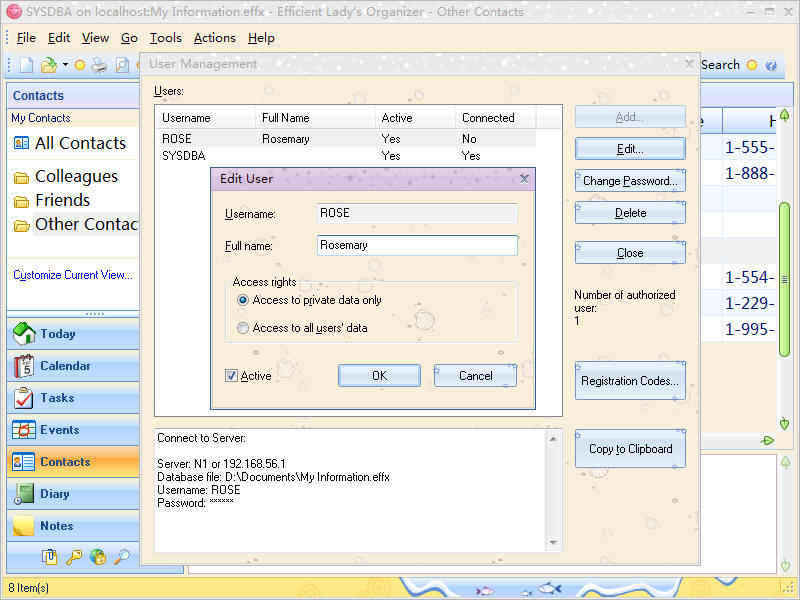Select Access to private data only

(x=243, y=300)
